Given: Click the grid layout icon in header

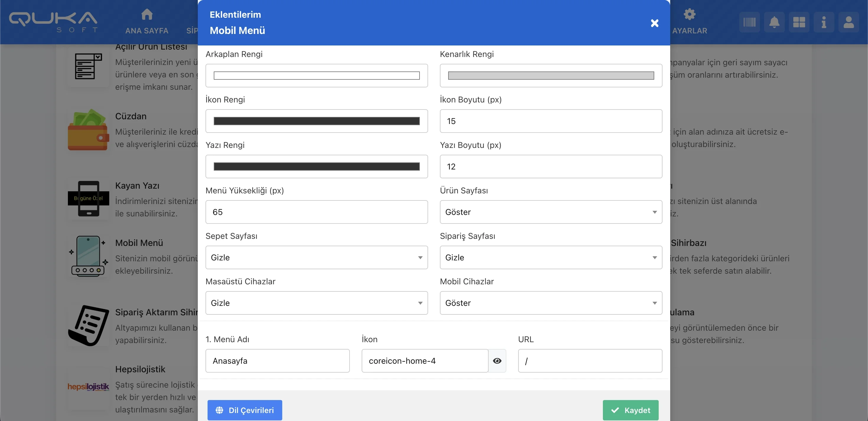Looking at the screenshot, I should [799, 22].
